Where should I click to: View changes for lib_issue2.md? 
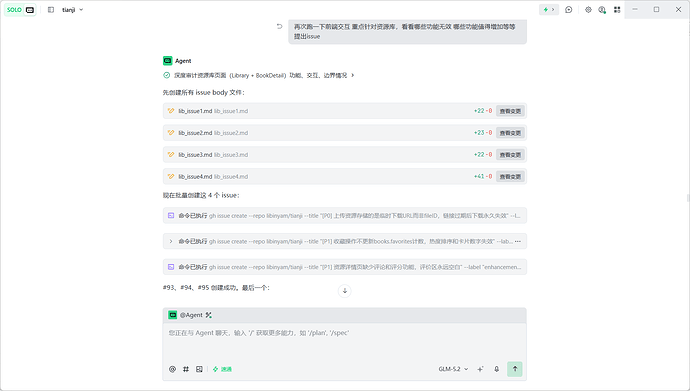pyautogui.click(x=510, y=133)
